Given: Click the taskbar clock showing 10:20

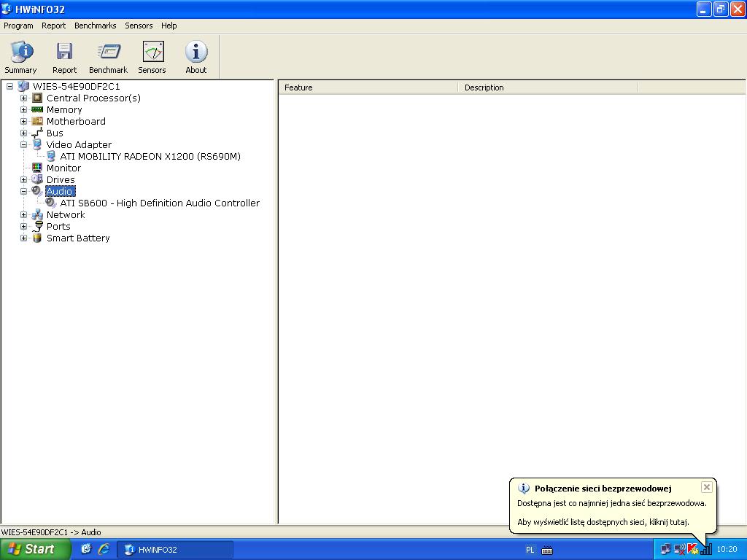Looking at the screenshot, I should pyautogui.click(x=727, y=550).
